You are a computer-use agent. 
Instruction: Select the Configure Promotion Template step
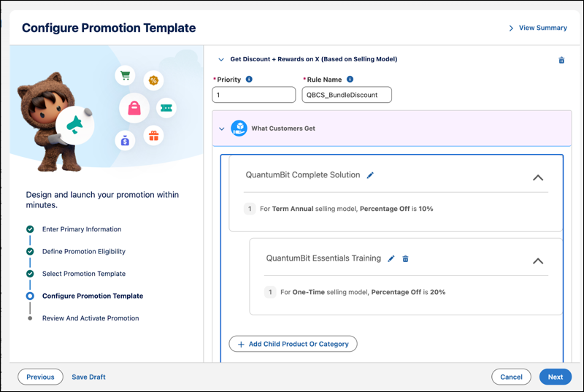tap(93, 296)
